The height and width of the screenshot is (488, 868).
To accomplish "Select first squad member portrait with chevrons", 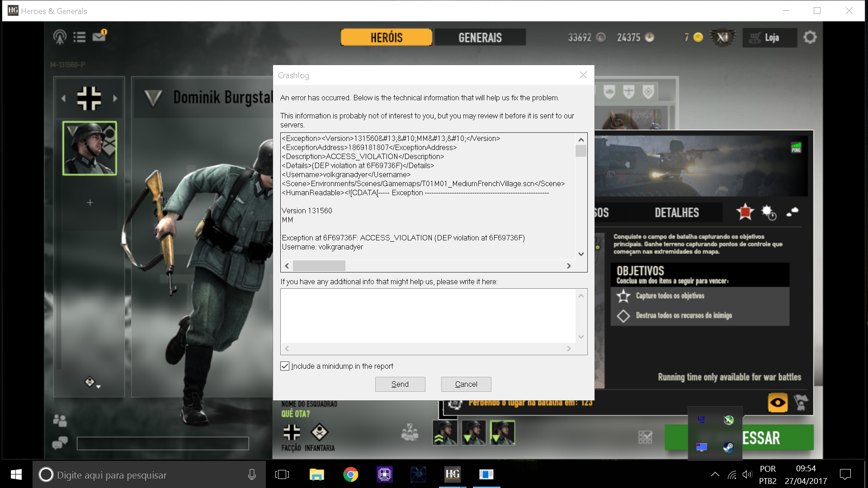I will [x=445, y=432].
